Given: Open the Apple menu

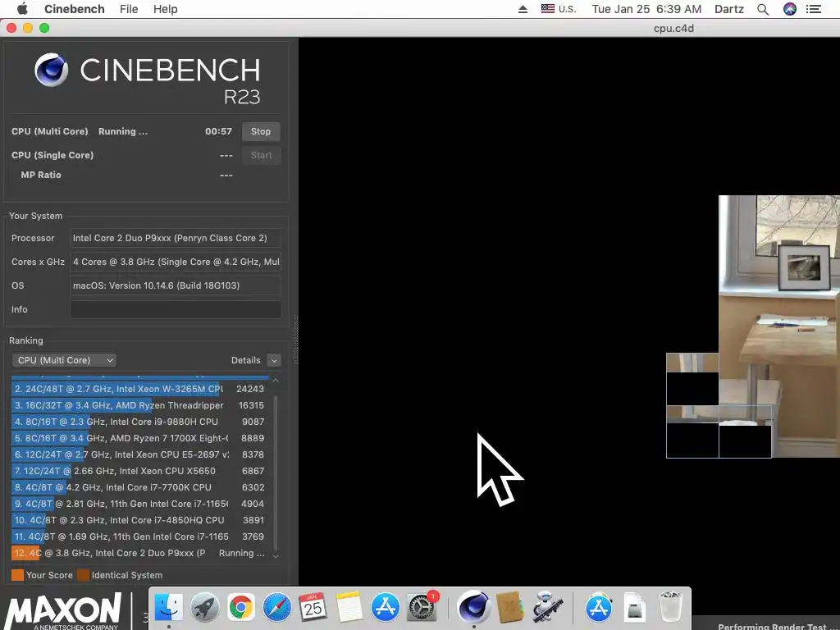Looking at the screenshot, I should point(22,9).
